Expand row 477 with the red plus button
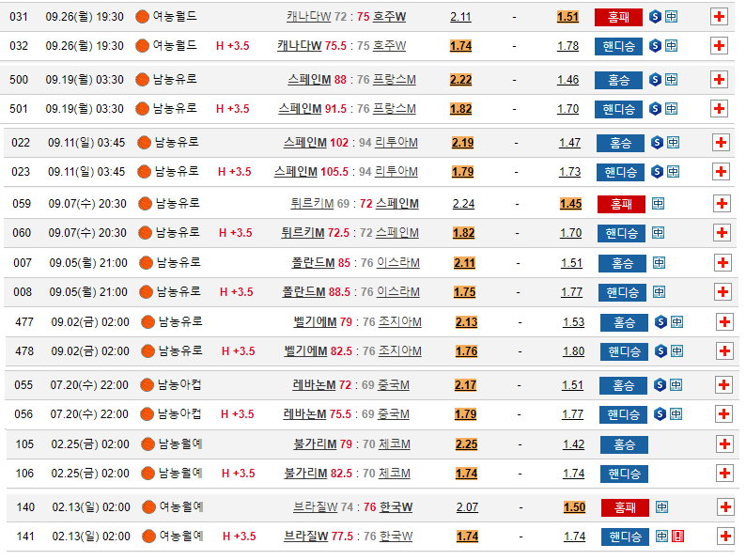Screen dimensions: 746x560 click(723, 322)
